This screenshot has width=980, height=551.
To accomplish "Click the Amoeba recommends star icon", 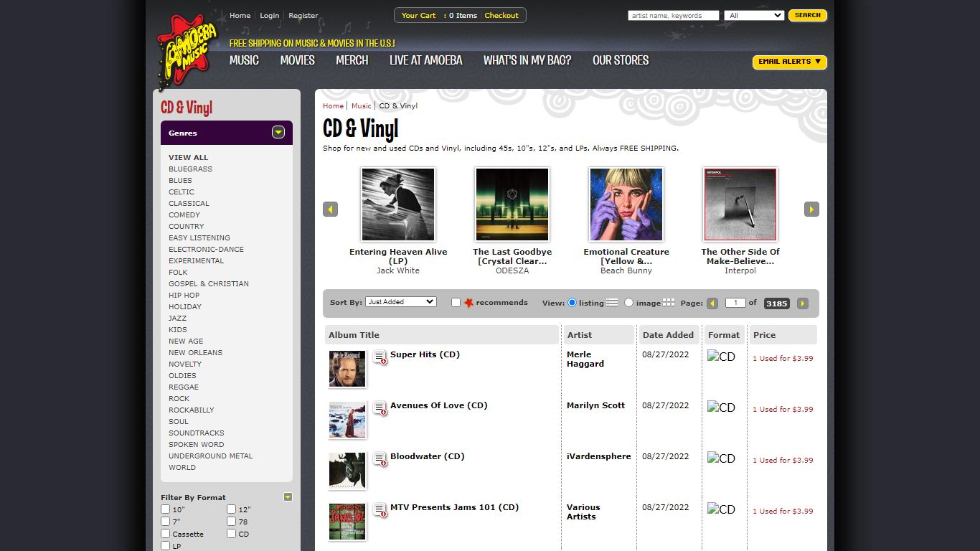I will [468, 303].
